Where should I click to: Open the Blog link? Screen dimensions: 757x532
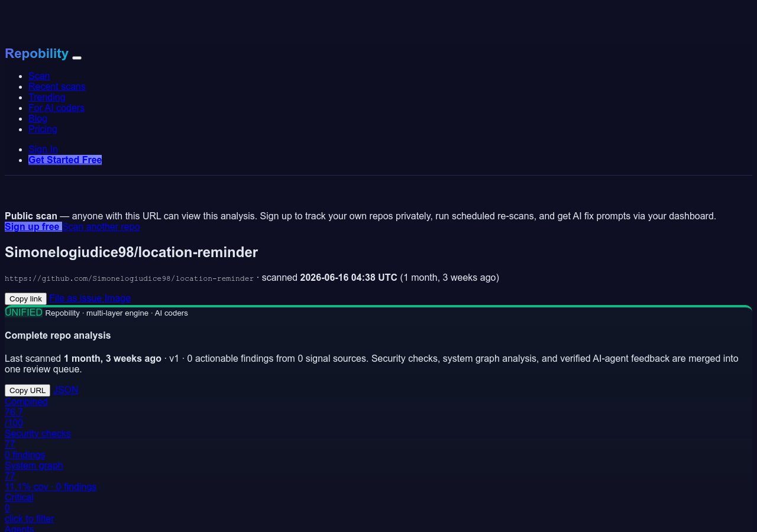click(38, 118)
